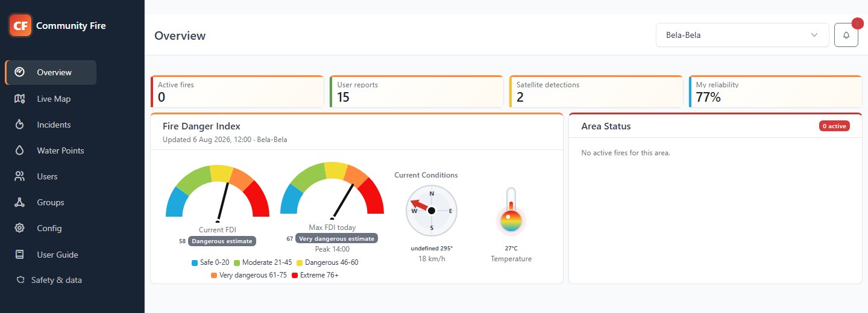This screenshot has height=313, width=868.
Task: Click the Incidents flame icon
Action: (x=19, y=125)
